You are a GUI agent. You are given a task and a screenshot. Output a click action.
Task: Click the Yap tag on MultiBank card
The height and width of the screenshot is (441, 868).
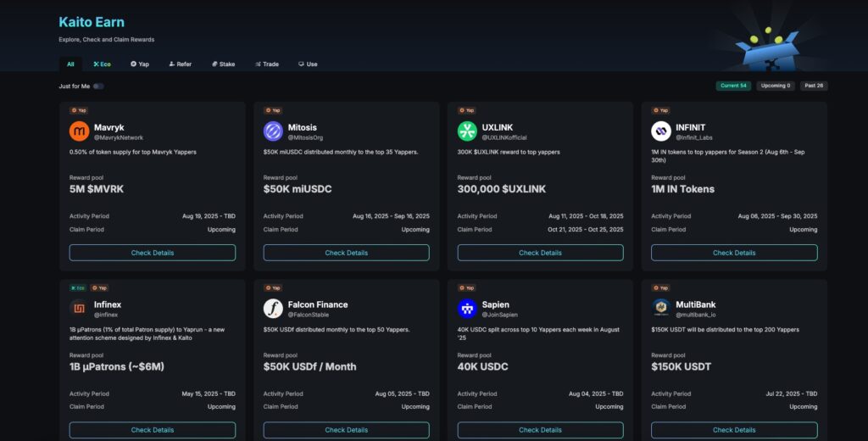[x=660, y=287]
